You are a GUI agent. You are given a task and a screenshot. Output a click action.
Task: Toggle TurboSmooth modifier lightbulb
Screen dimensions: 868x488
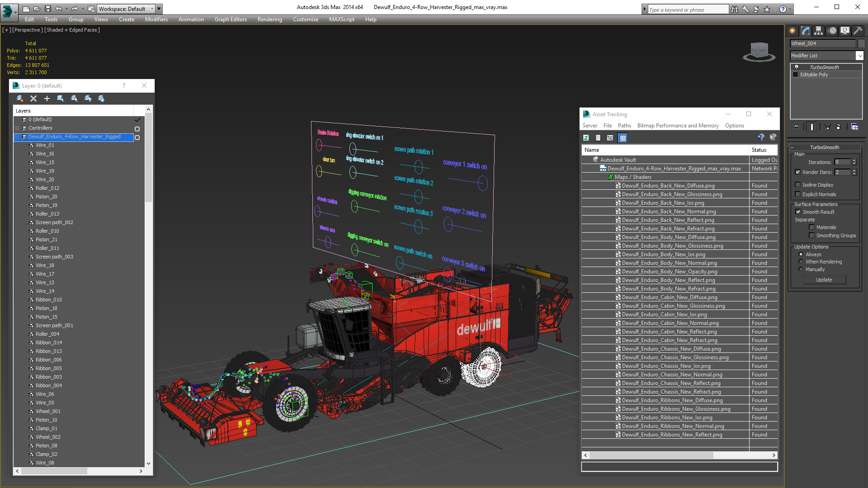(797, 67)
